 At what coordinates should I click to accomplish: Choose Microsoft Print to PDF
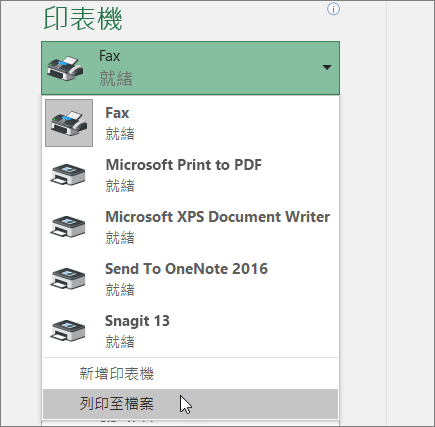[x=184, y=165]
